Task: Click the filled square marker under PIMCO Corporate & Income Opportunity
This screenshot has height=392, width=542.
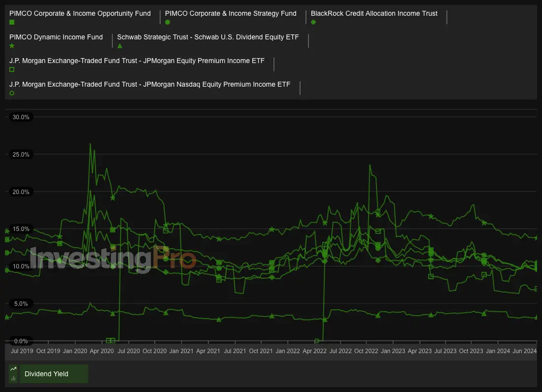Action: pos(12,23)
